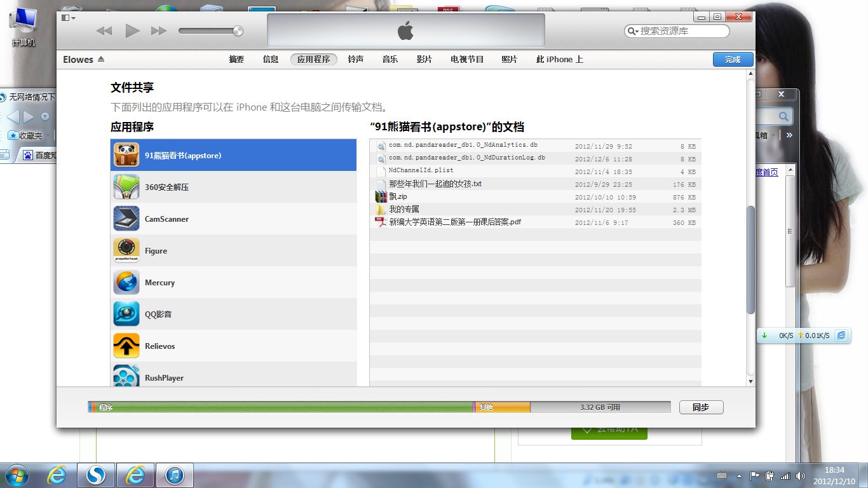Select the 飘.zip archive file

pos(535,197)
